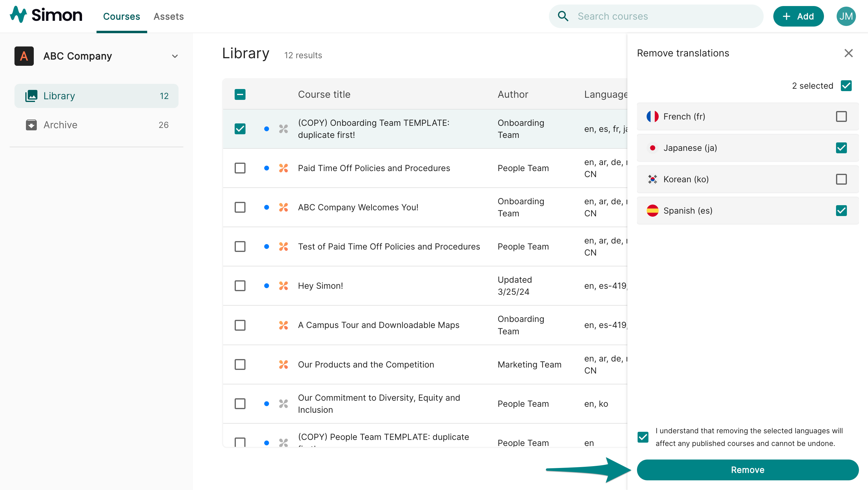
Task: Open the Archive sidebar item
Action: (x=97, y=125)
